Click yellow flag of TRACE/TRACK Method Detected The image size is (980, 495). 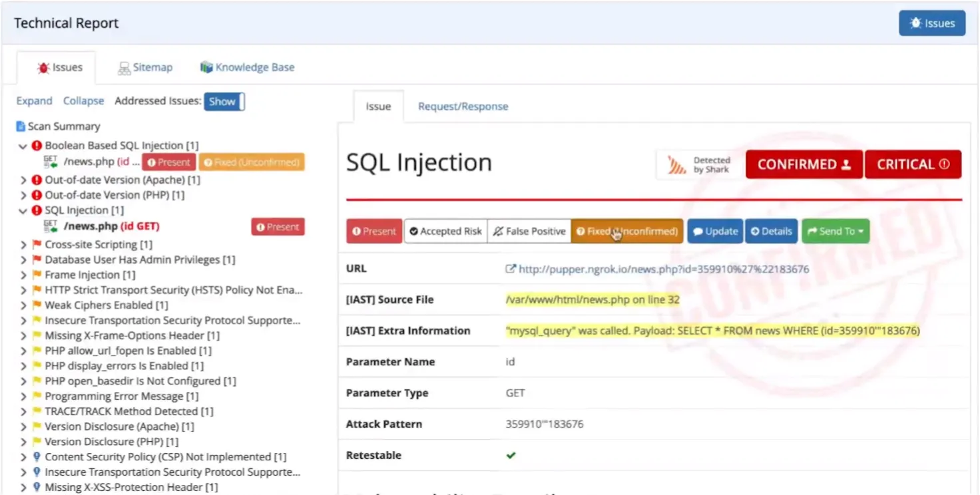coord(37,412)
